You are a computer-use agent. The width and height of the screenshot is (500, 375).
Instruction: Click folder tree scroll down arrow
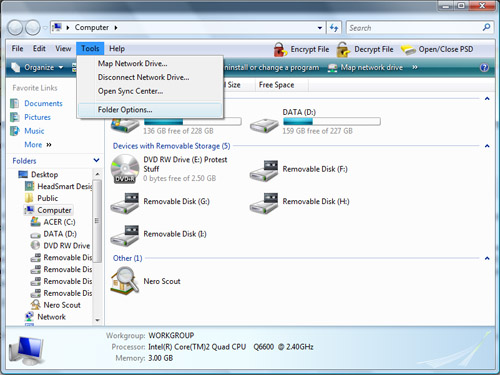97,320
